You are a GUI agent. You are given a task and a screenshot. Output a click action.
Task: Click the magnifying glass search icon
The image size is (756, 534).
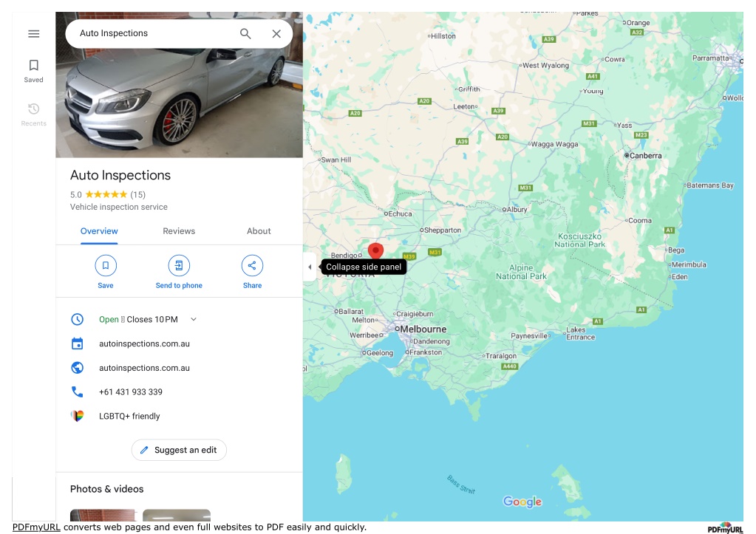click(x=245, y=34)
